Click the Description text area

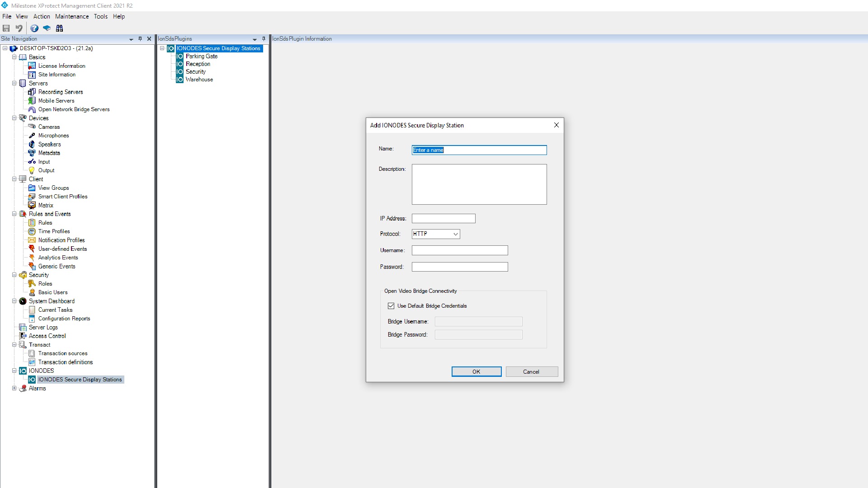tap(479, 184)
